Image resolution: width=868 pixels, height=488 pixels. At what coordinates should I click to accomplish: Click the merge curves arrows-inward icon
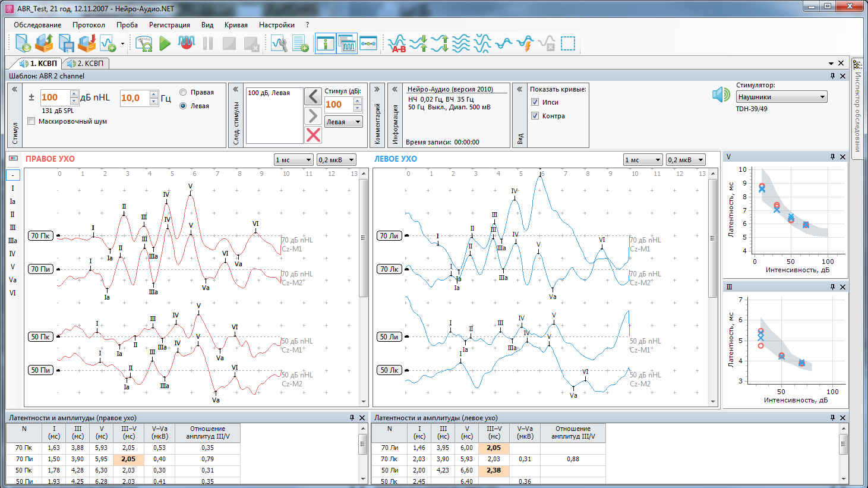coord(418,43)
